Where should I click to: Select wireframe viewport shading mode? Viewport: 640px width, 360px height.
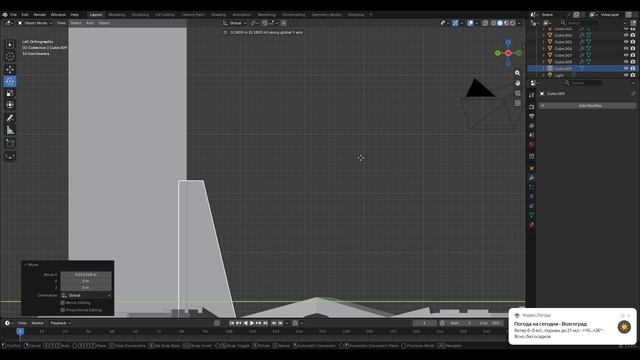pyautogui.click(x=493, y=23)
